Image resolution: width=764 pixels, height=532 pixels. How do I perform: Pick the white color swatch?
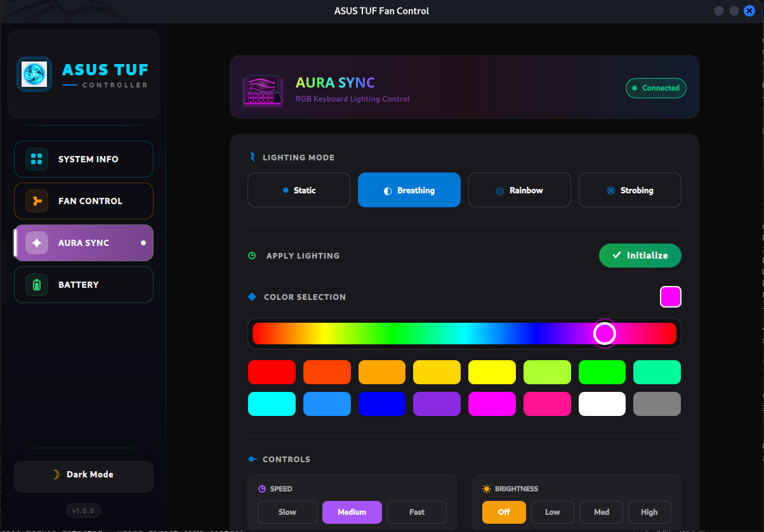tap(602, 404)
